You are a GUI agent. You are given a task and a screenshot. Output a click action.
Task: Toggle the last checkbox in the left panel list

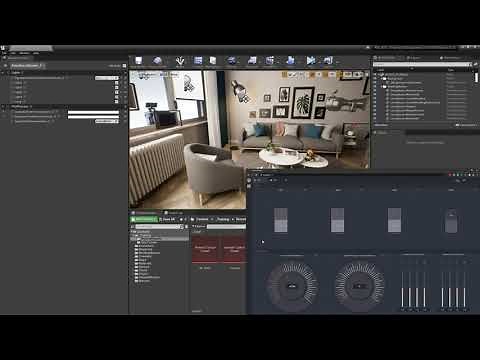[x=117, y=101]
